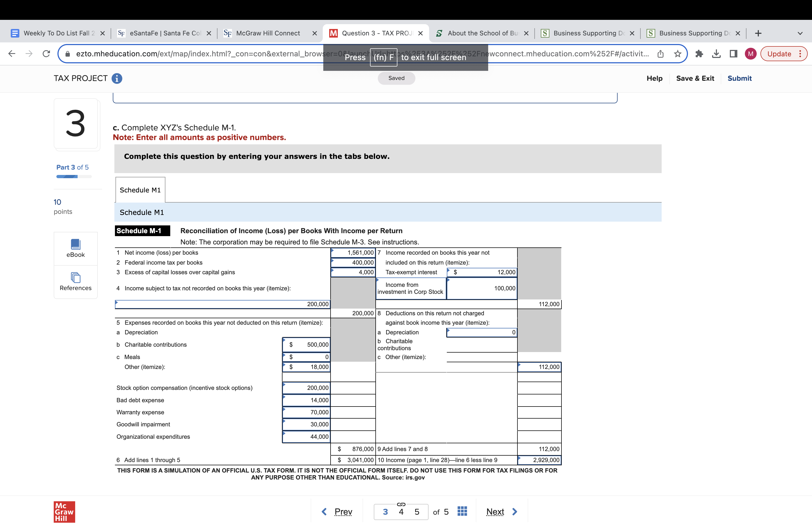Bookmark this page with the star icon

[x=677, y=54]
